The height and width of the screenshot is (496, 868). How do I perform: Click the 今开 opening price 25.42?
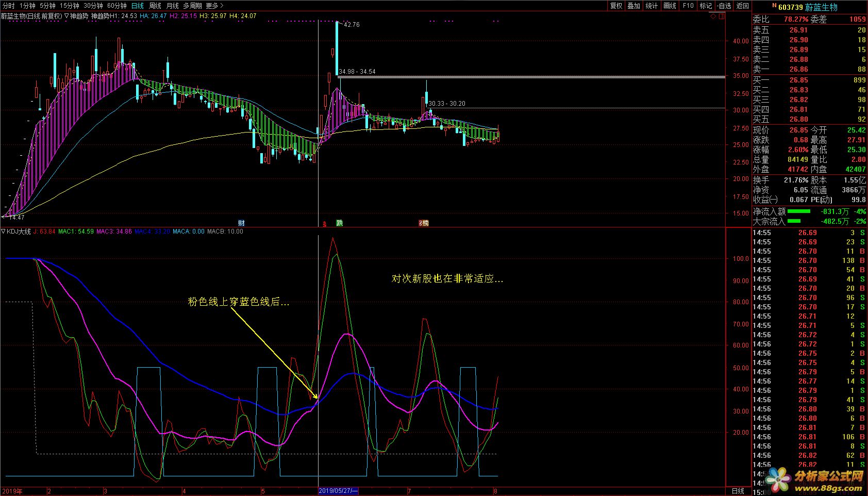[856, 130]
